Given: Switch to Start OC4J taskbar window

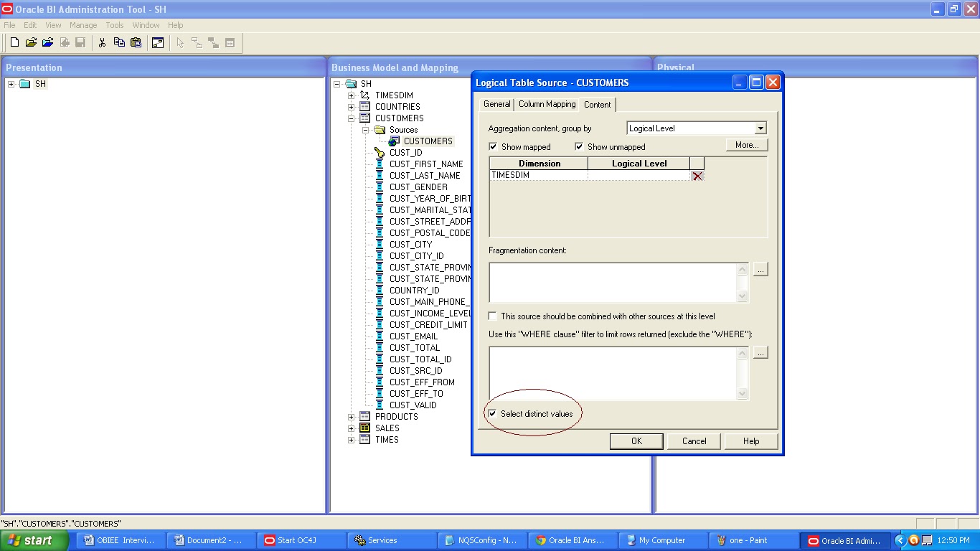Looking at the screenshot, I should [301, 541].
